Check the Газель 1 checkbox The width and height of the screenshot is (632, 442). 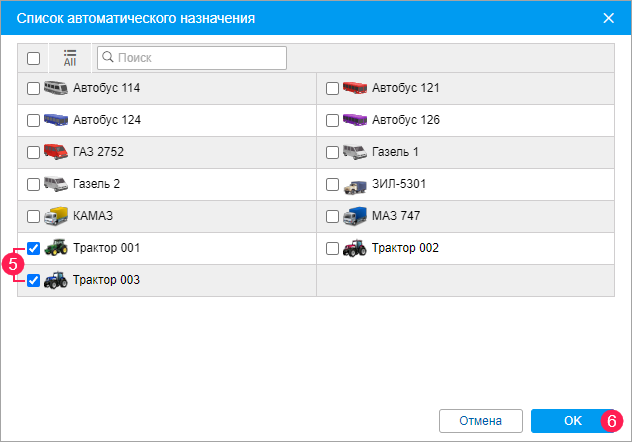pos(333,152)
